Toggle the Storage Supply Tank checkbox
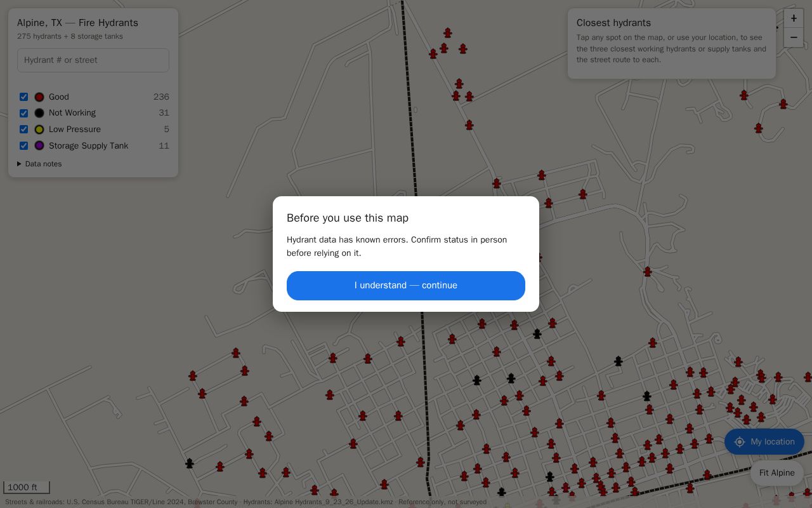Image resolution: width=812 pixels, height=508 pixels. (x=23, y=145)
